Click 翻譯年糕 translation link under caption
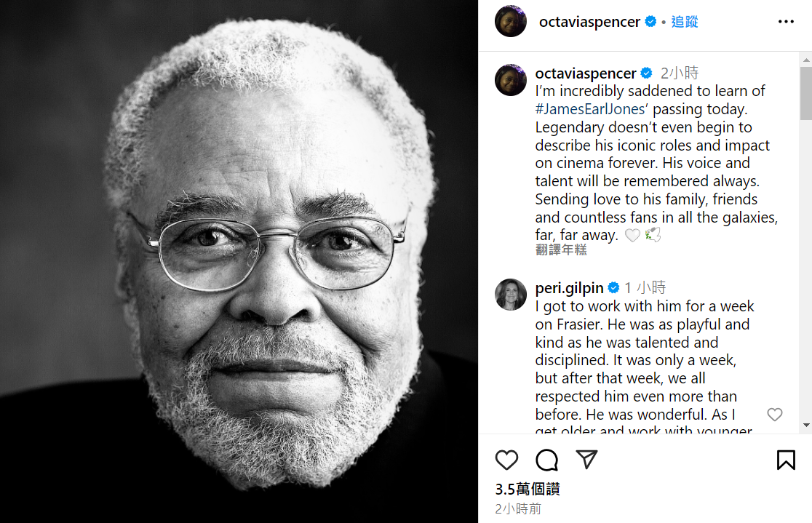Screen dimensions: 812x523 coord(561,250)
